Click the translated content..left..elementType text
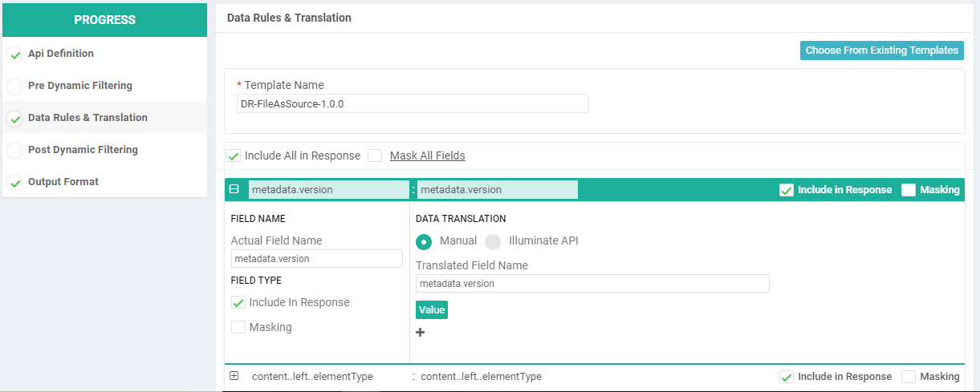The height and width of the screenshot is (392, 980). pyautogui.click(x=481, y=377)
